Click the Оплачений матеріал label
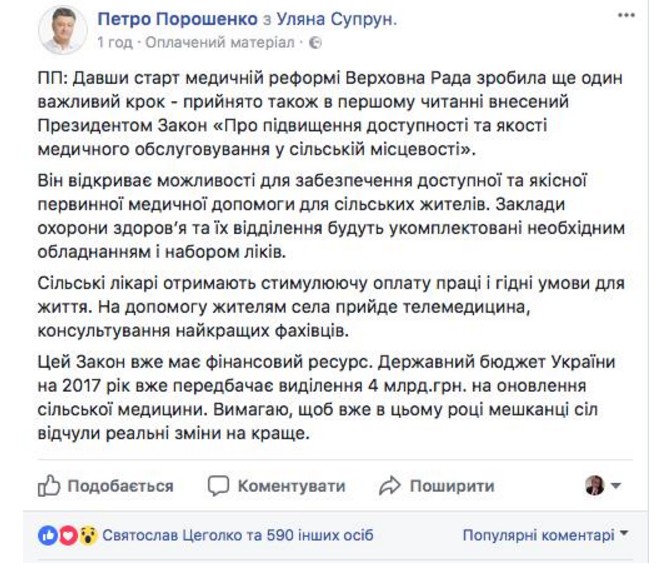Image resolution: width=661 pixels, height=564 pixels. click(x=220, y=43)
